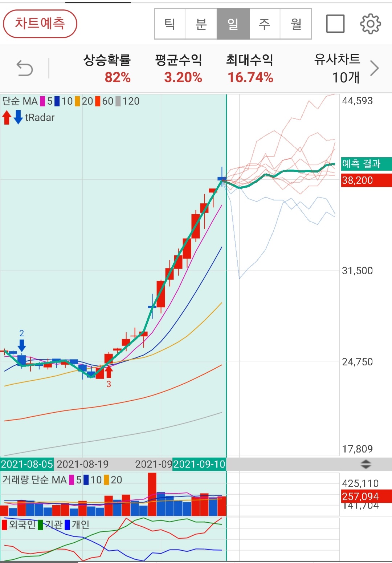Viewport: 392px width, 563px height.
Task: Tap the 2021-08-19 date label
Action: click(x=83, y=464)
